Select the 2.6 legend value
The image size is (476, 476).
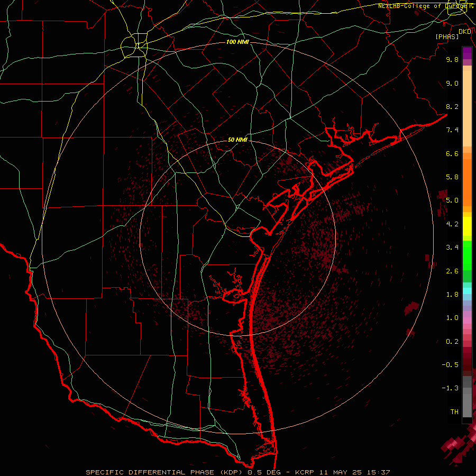click(x=452, y=271)
